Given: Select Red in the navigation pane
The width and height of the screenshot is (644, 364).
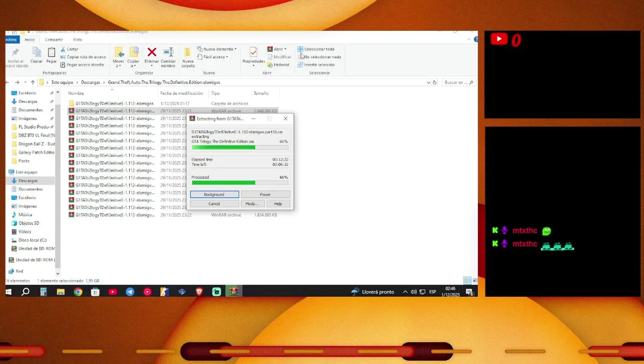Looking at the screenshot, I should click(x=16, y=271).
